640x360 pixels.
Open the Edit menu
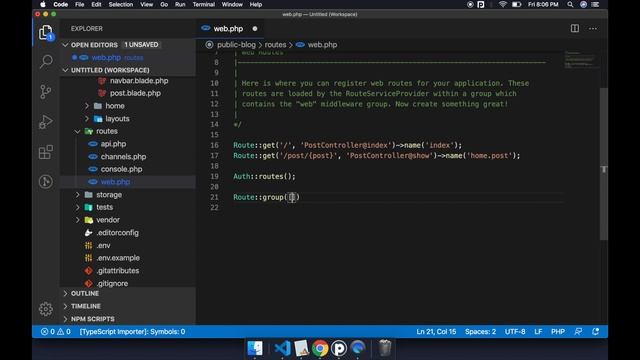point(96,4)
